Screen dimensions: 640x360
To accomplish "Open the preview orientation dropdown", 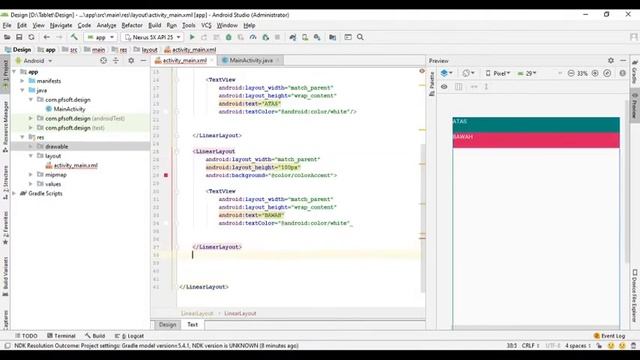I will click(469, 73).
